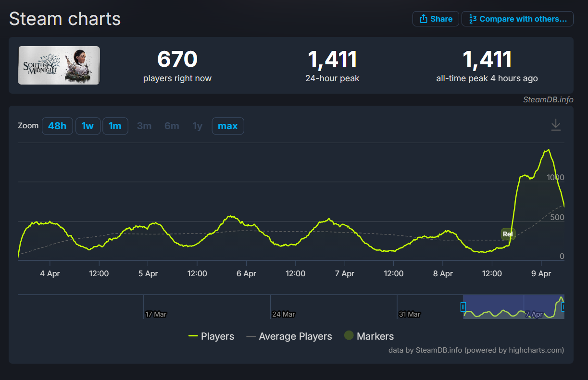
Task: Click the Zoom label text
Action: 28,126
